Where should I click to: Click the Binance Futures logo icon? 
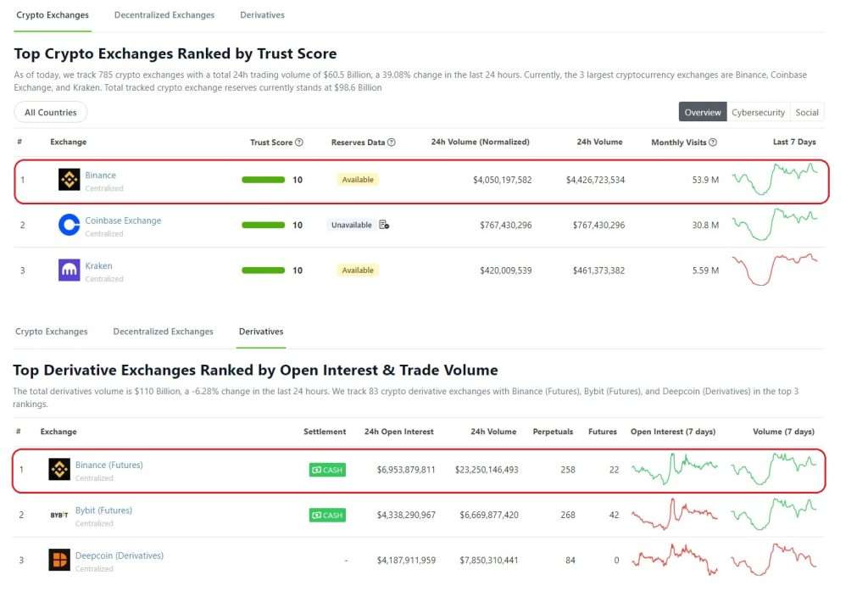click(59, 469)
